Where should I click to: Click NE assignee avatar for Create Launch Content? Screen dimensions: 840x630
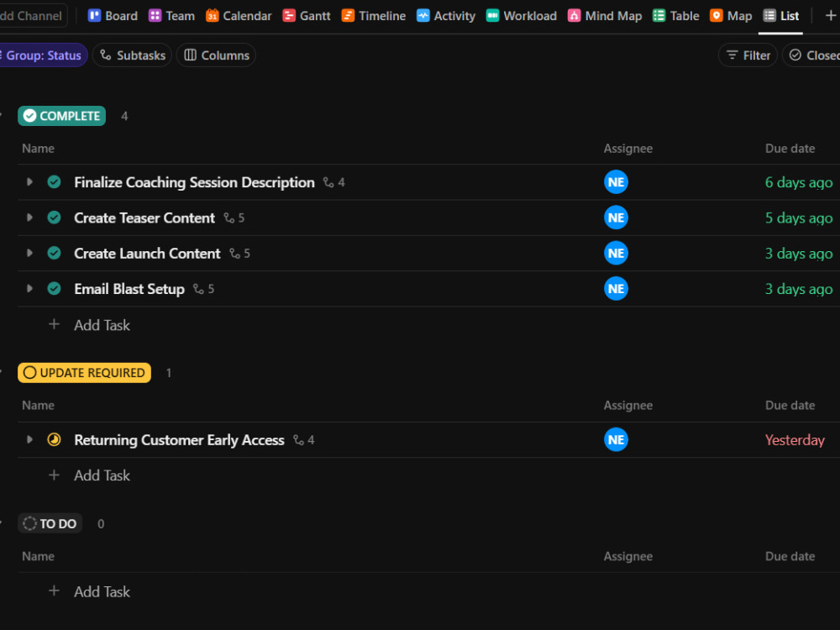(x=616, y=253)
